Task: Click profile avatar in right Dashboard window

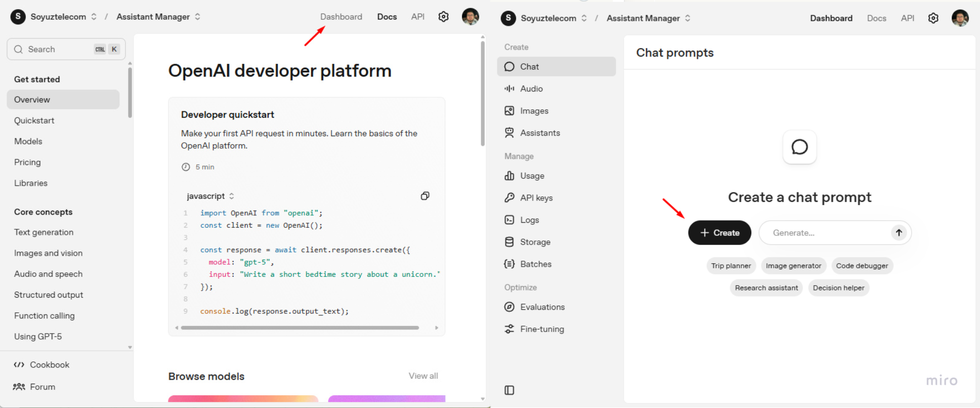Action: (960, 18)
